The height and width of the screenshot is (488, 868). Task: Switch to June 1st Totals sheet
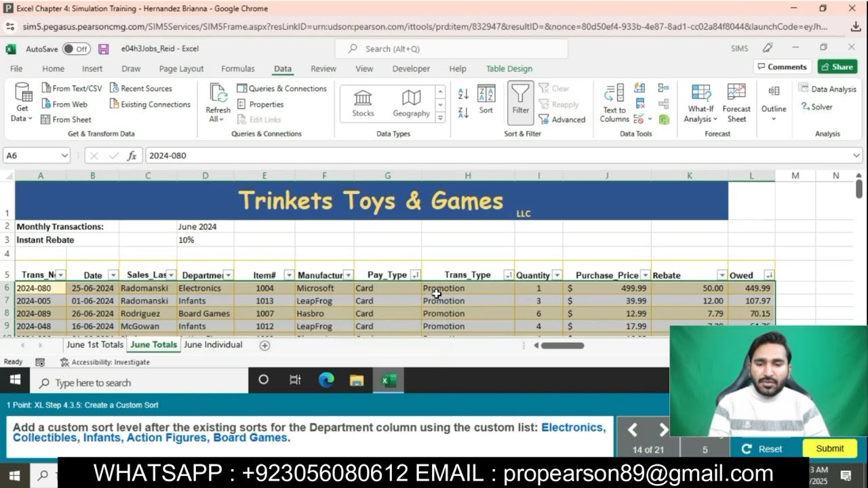point(95,345)
